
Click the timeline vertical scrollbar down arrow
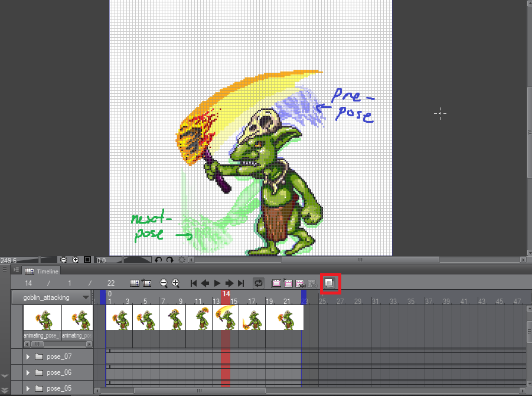point(529,384)
